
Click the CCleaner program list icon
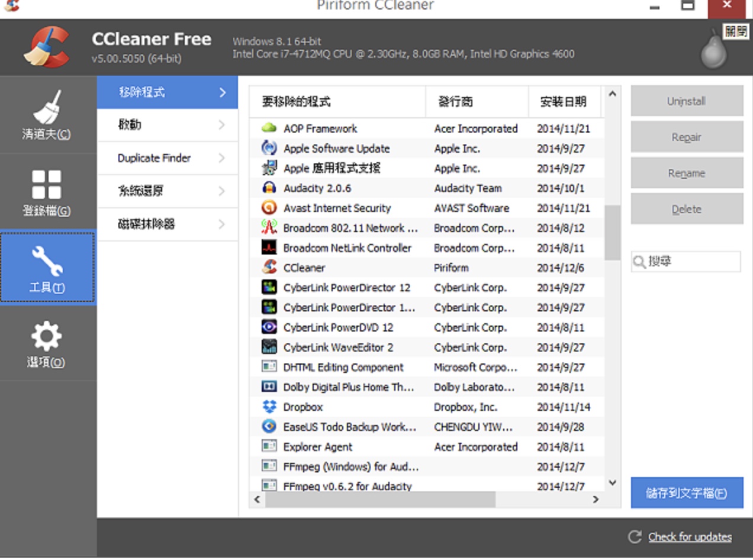point(269,267)
